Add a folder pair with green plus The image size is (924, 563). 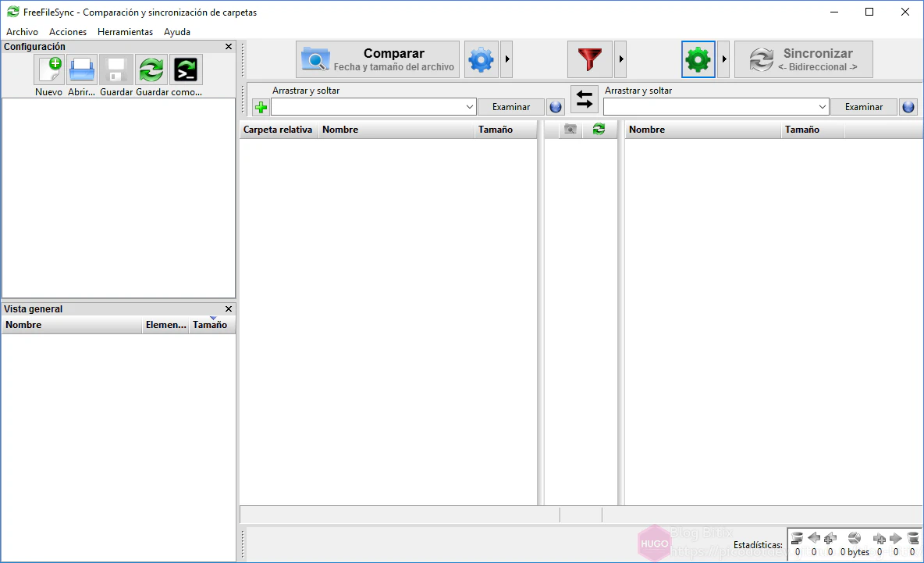(261, 107)
